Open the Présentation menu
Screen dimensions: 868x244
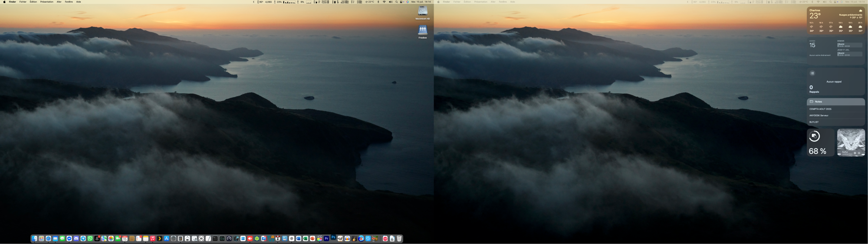point(47,2)
